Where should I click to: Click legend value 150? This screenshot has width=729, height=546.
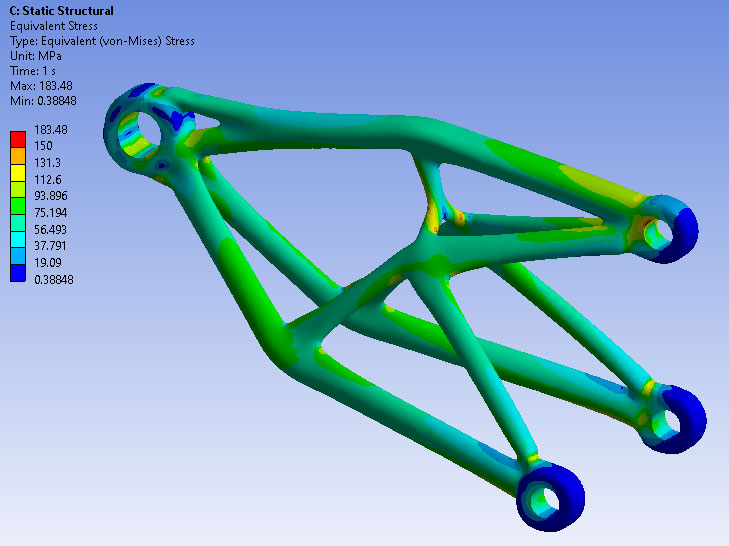click(x=43, y=146)
